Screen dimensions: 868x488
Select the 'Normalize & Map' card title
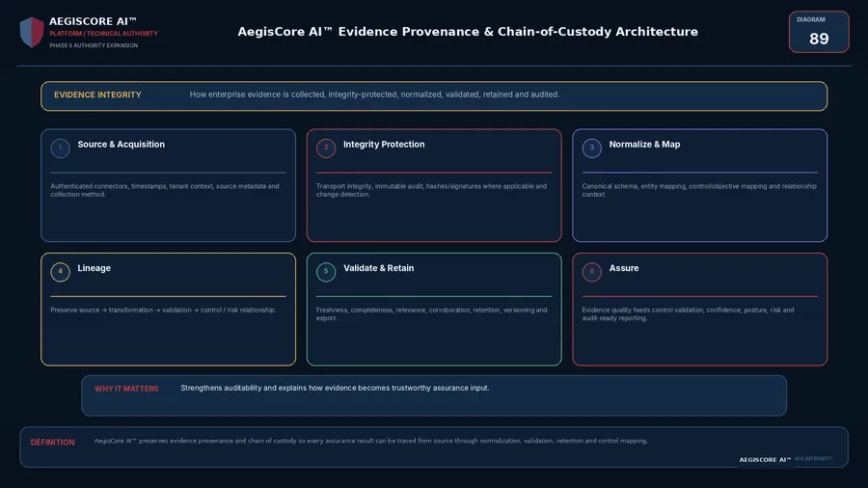tap(644, 145)
